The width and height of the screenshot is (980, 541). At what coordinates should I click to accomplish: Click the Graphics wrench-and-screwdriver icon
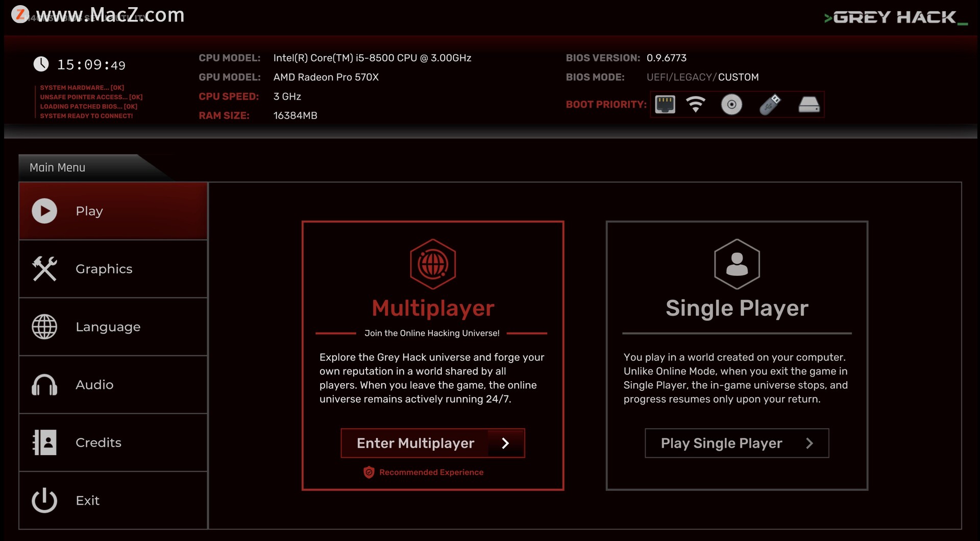click(x=44, y=269)
